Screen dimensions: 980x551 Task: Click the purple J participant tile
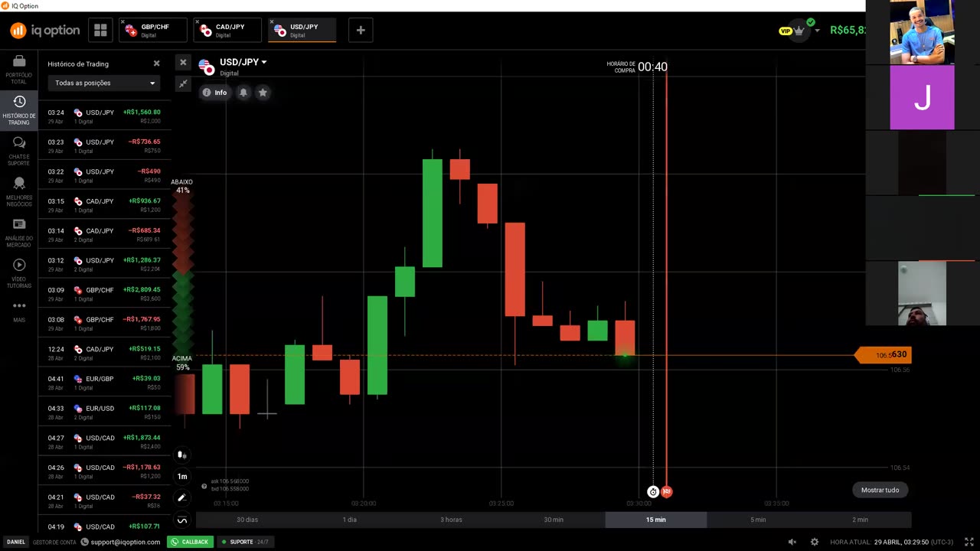point(922,98)
